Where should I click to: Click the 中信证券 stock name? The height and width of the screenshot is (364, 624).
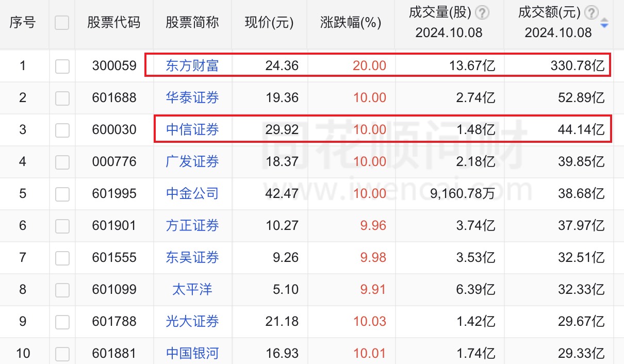192,130
